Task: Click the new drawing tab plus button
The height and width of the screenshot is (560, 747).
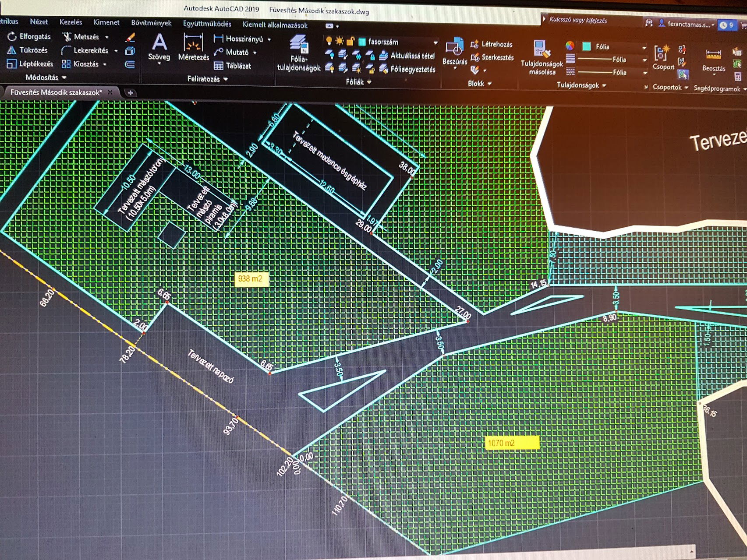Action: pos(130,93)
